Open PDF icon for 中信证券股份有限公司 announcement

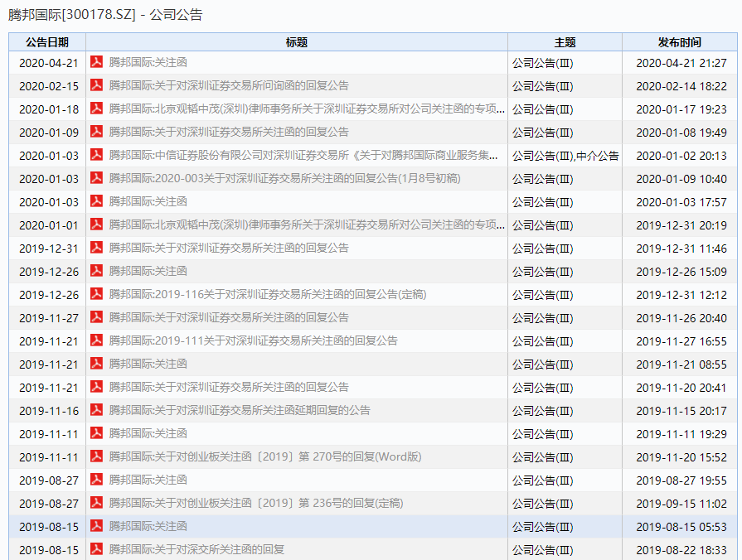pyautogui.click(x=96, y=155)
